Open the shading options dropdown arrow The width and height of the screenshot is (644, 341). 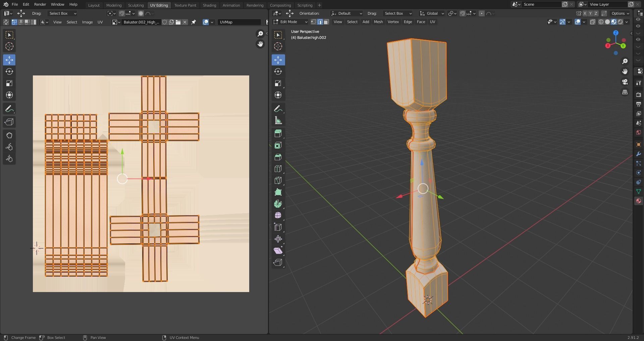click(627, 22)
